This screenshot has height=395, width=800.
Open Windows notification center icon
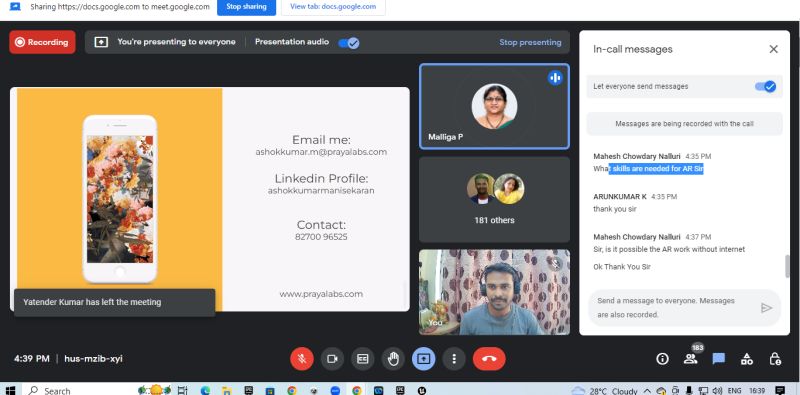[780, 390]
